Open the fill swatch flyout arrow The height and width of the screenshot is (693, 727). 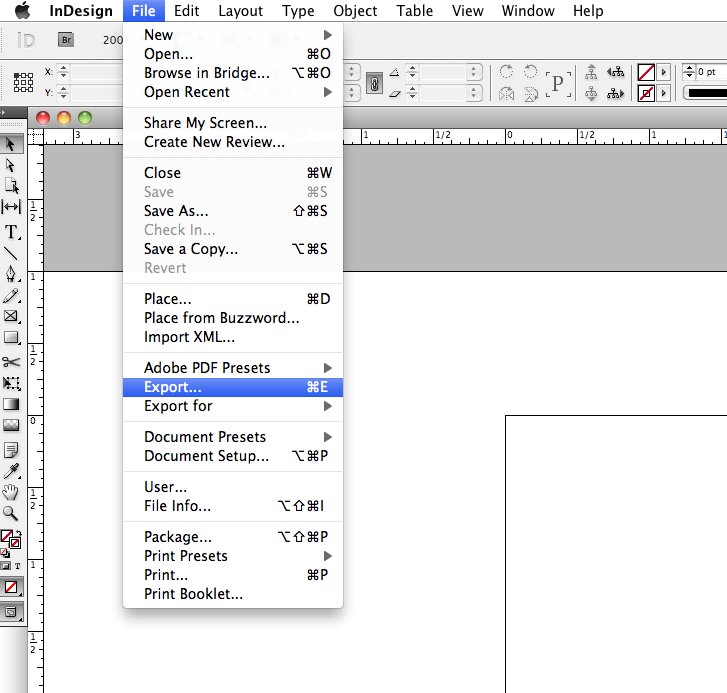pyautogui.click(x=663, y=72)
